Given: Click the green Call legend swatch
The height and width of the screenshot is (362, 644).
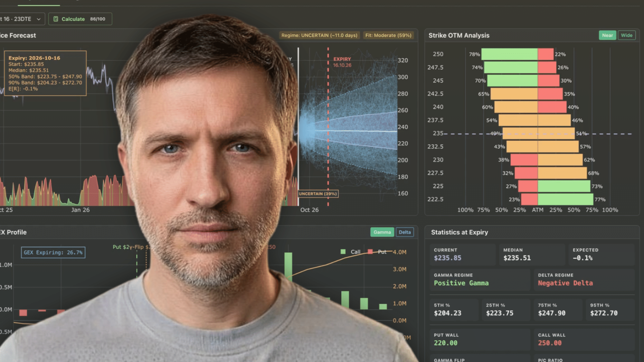Looking at the screenshot, I should (x=343, y=252).
